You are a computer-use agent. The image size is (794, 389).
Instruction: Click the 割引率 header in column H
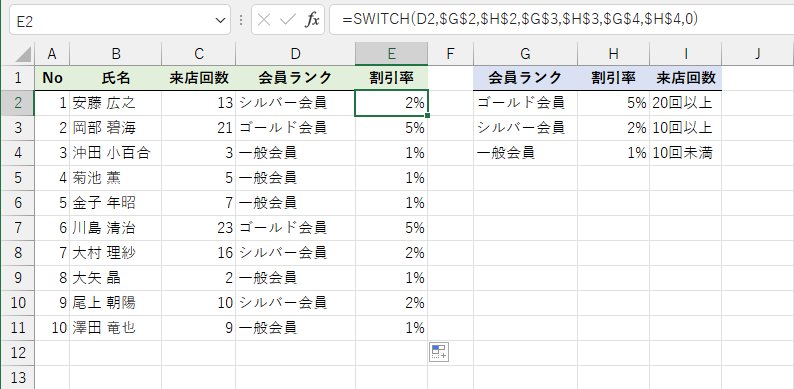pos(614,78)
